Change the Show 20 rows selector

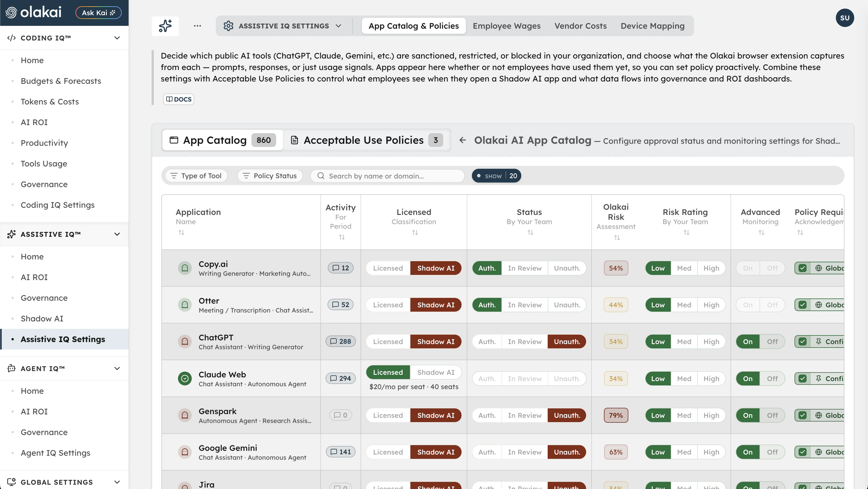(496, 176)
